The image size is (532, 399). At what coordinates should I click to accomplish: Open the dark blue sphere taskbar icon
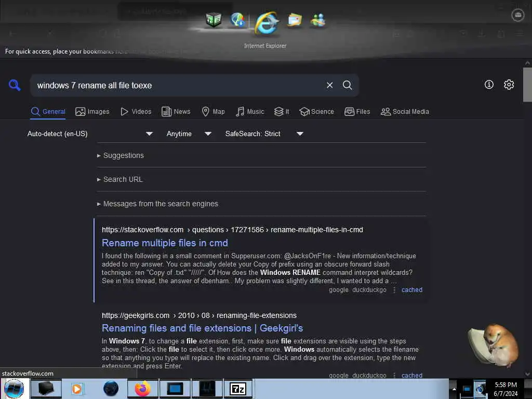pos(111,389)
